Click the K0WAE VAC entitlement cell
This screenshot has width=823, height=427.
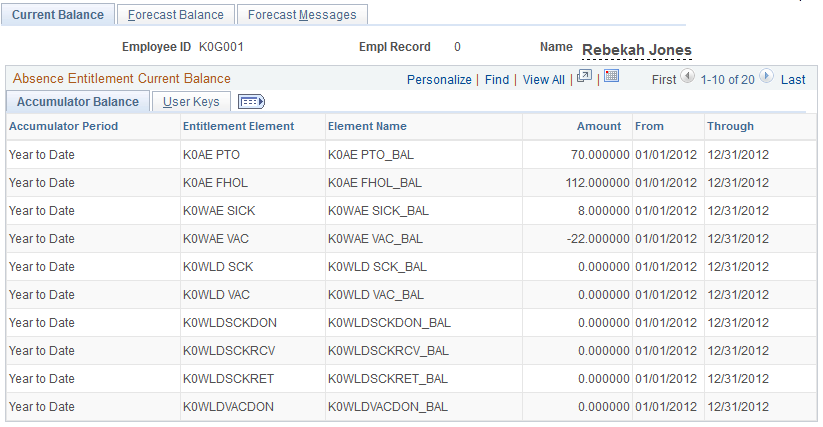pos(216,239)
